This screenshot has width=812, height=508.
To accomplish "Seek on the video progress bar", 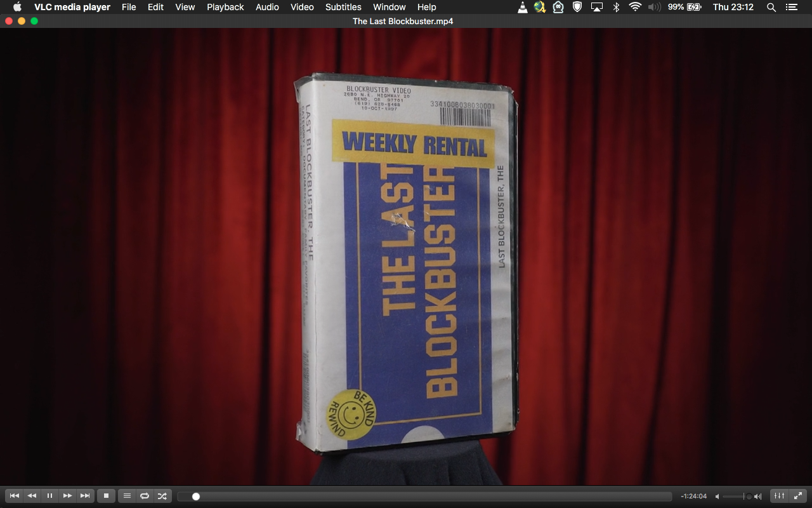I will pyautogui.click(x=424, y=497).
